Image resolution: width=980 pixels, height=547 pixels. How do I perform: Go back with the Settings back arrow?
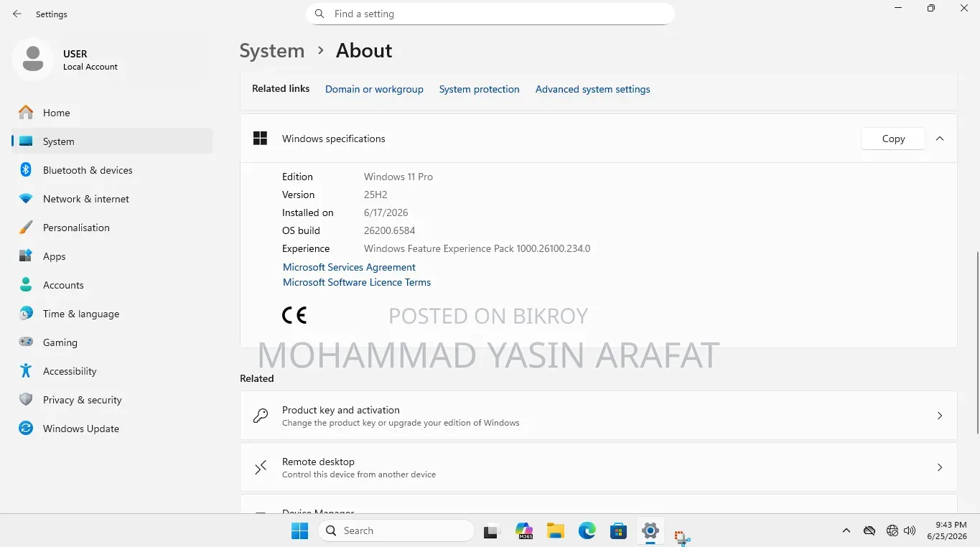pos(17,14)
